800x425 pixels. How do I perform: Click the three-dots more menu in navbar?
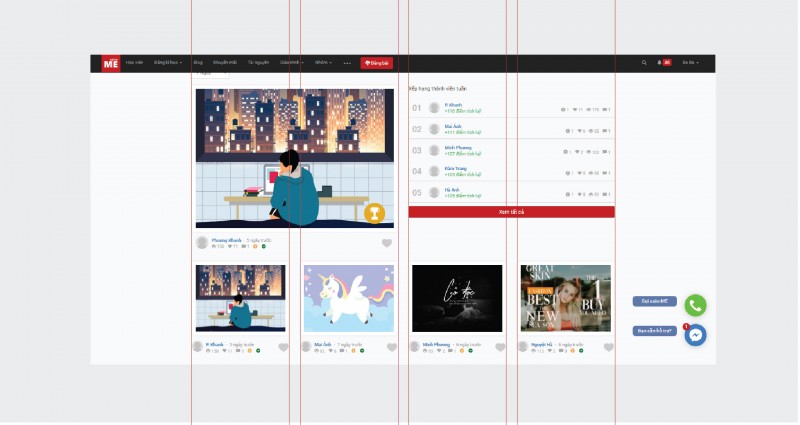(x=347, y=63)
